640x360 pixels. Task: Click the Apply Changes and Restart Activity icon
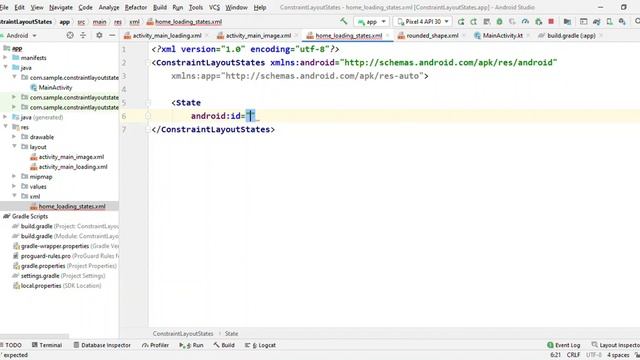tap(473, 22)
